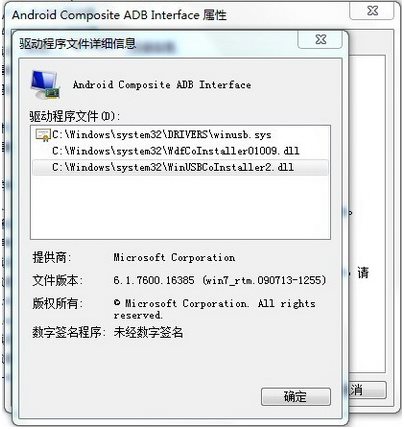The height and width of the screenshot is (429, 405).
Task: Click the device icon in dialog header
Action: pos(45,85)
